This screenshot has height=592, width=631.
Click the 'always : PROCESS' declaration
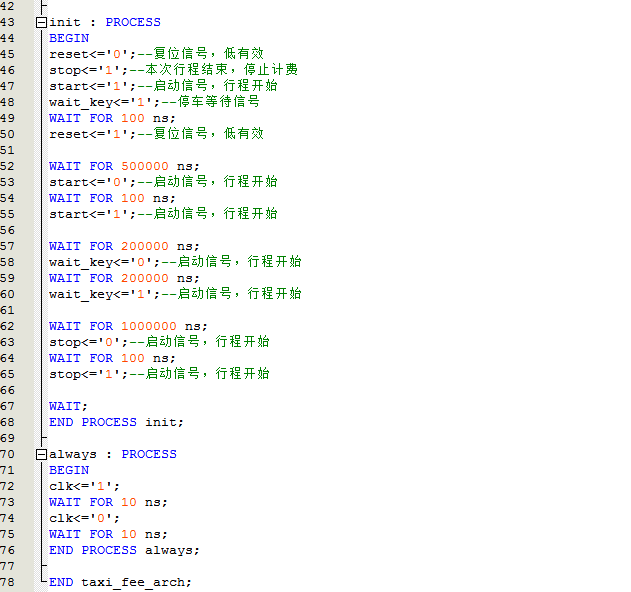pyautogui.click(x=113, y=455)
